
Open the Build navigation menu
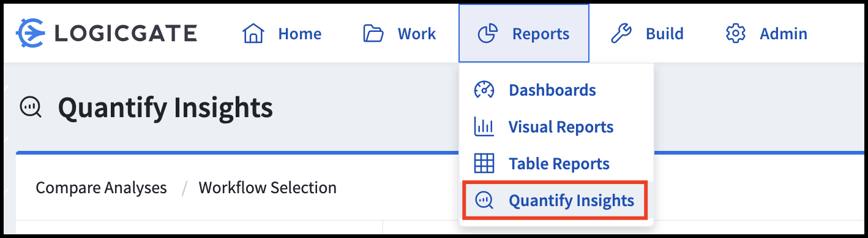pos(647,34)
